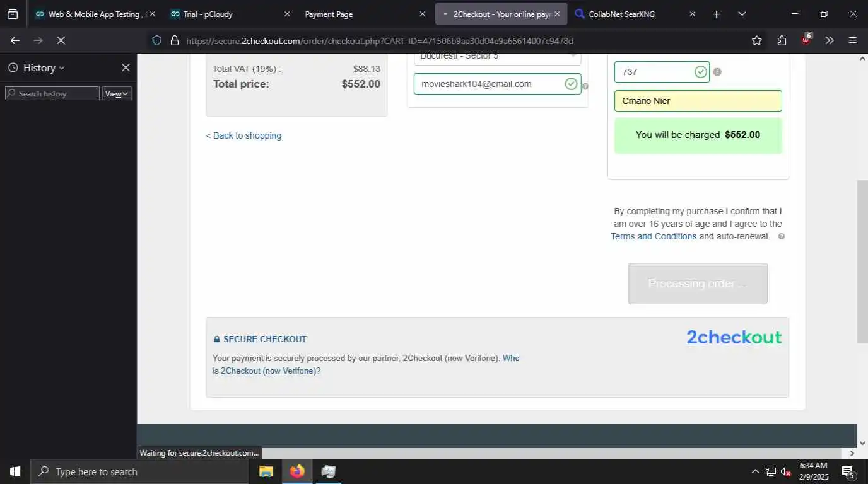
Task: Open the Extensions puzzle icon
Action: click(782, 40)
